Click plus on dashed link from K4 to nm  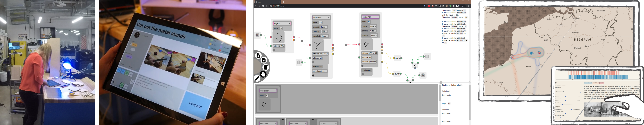point(302,41)
